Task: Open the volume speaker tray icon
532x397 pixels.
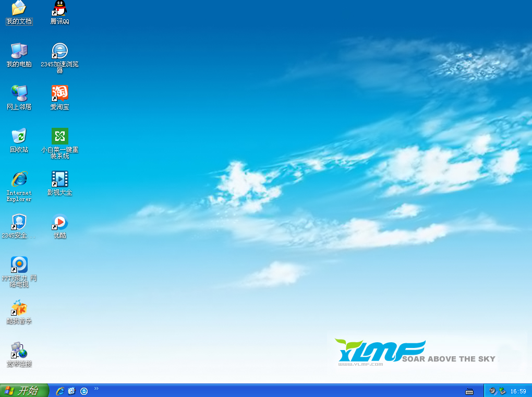Action: click(x=493, y=391)
